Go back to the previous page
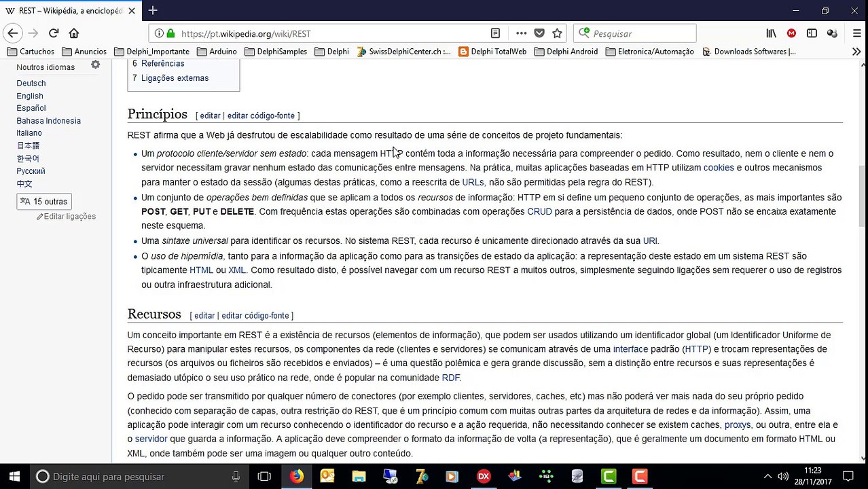 (x=12, y=33)
